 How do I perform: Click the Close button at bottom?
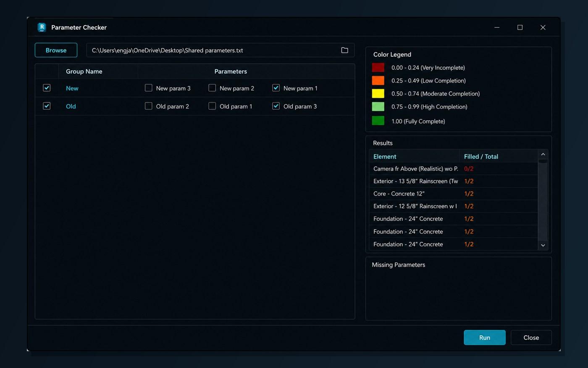[x=531, y=338]
